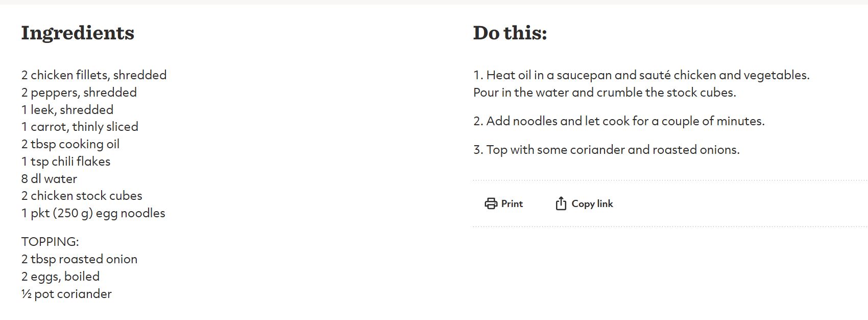
Task: Click the '2 tbsp cooking oil' ingredient
Action: coord(70,144)
